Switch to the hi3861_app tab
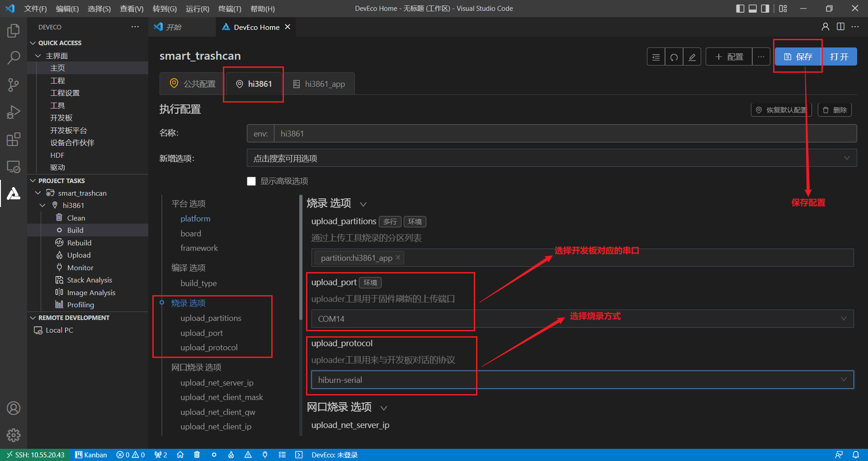The image size is (868, 461). 319,84
